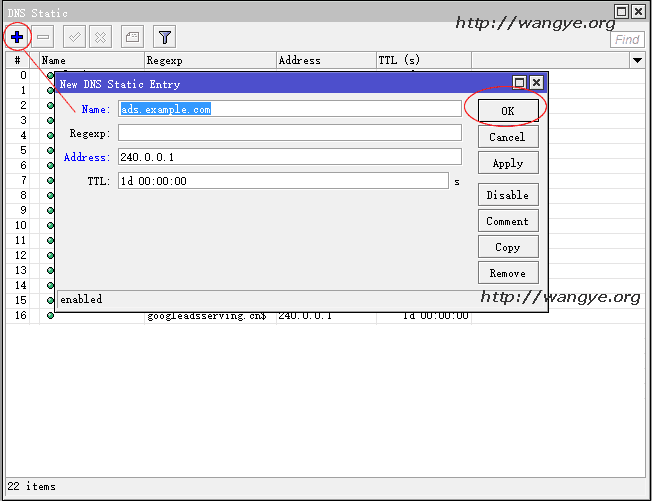652x501 pixels.
Task: Click row number 5 in the list
Action: 23,150
